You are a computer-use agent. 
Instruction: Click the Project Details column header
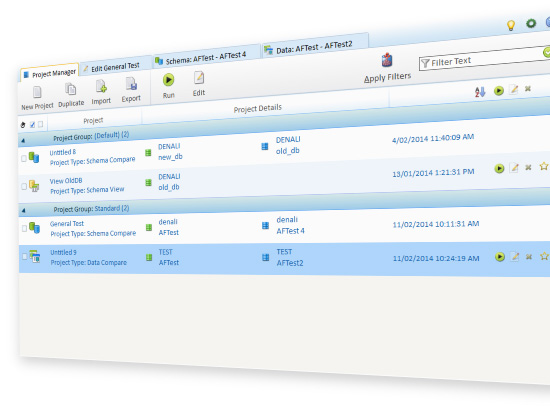(x=258, y=108)
